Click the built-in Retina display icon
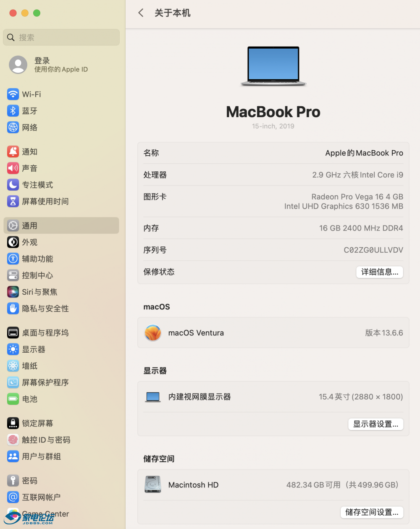Screen dimensions: 420x529 point(153,397)
